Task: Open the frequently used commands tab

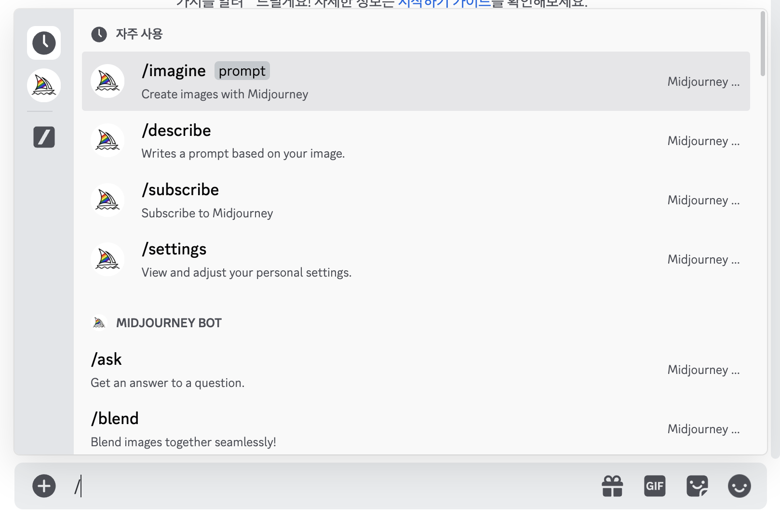Action: coord(44,43)
